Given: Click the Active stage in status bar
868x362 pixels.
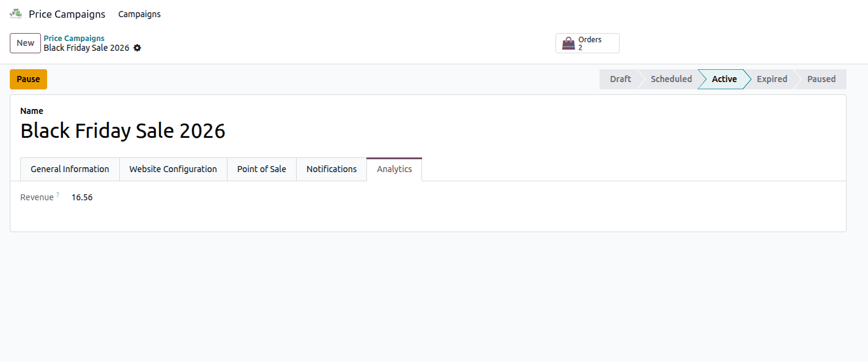Looking at the screenshot, I should 724,79.
